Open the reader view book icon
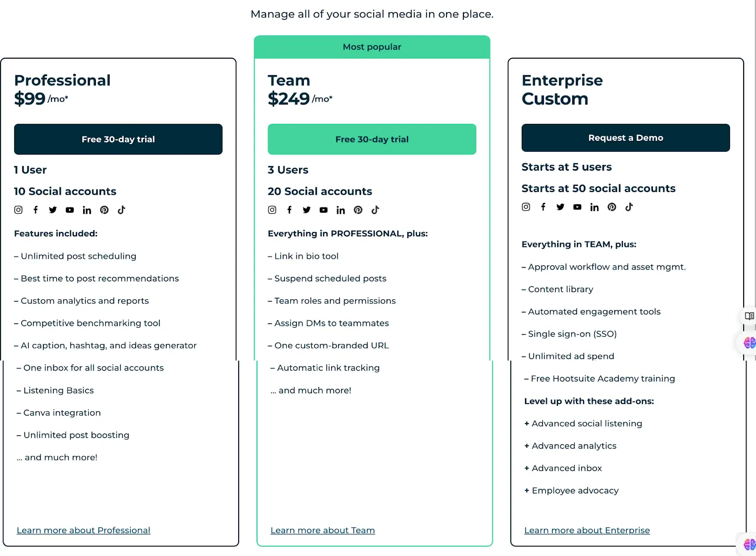 click(x=749, y=316)
